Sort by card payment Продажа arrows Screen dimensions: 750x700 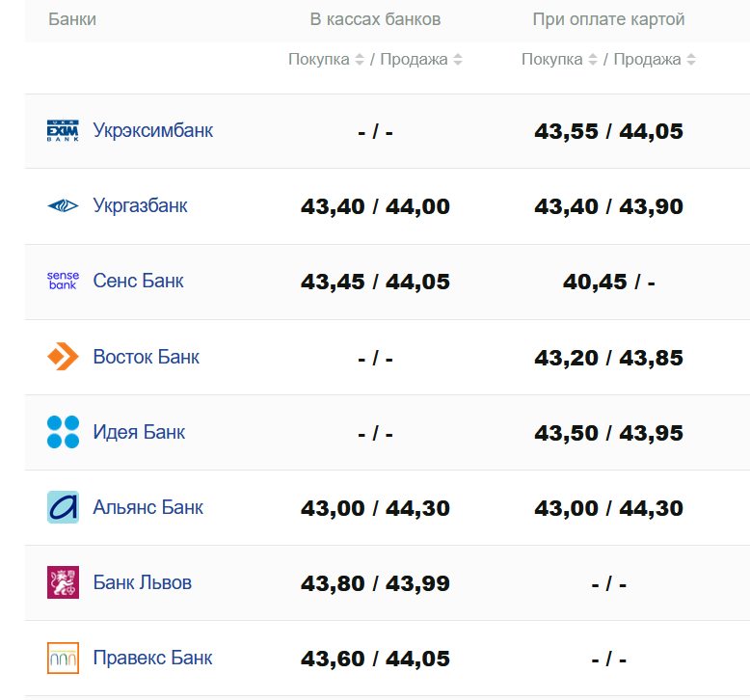coord(691,60)
